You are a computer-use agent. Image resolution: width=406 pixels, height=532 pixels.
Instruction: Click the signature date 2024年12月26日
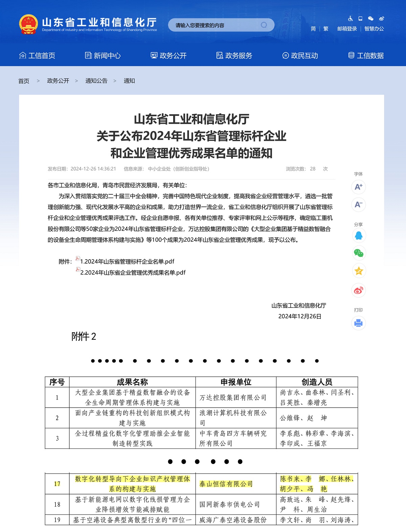[300, 316]
